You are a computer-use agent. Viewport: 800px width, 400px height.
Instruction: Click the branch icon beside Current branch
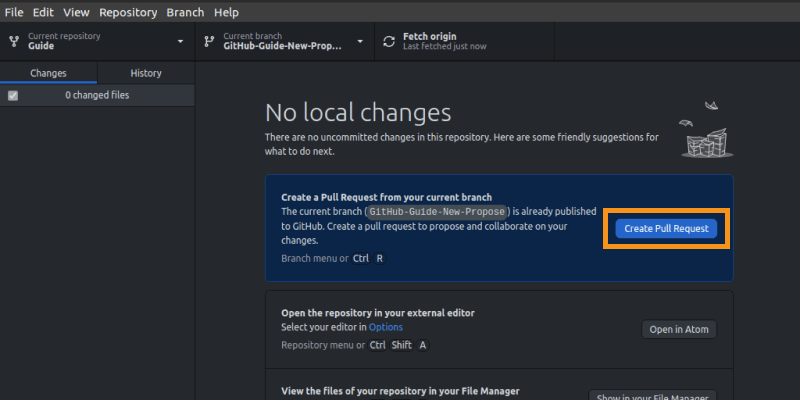point(209,42)
